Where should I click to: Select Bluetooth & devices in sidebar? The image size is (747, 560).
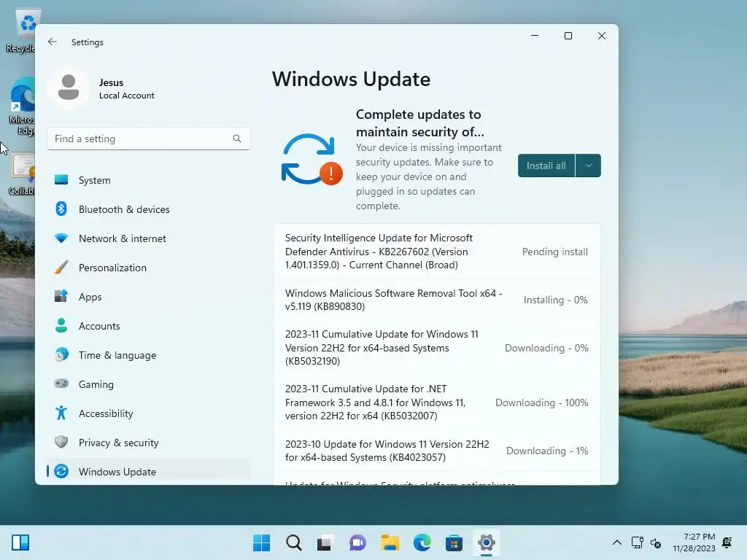149,209
